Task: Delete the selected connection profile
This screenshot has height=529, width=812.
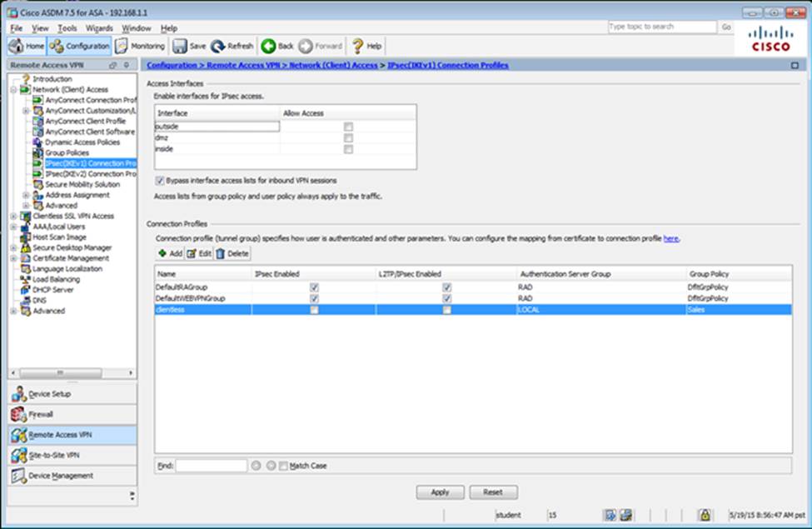Action: pos(232,253)
